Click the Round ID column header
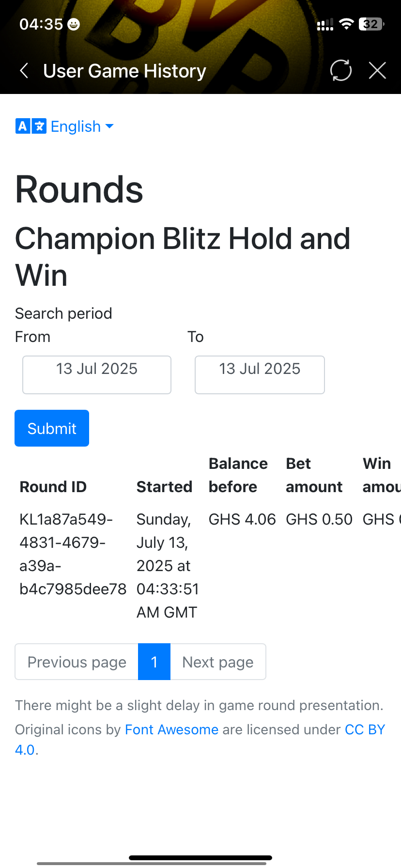Image resolution: width=401 pixels, height=868 pixels. tap(53, 487)
